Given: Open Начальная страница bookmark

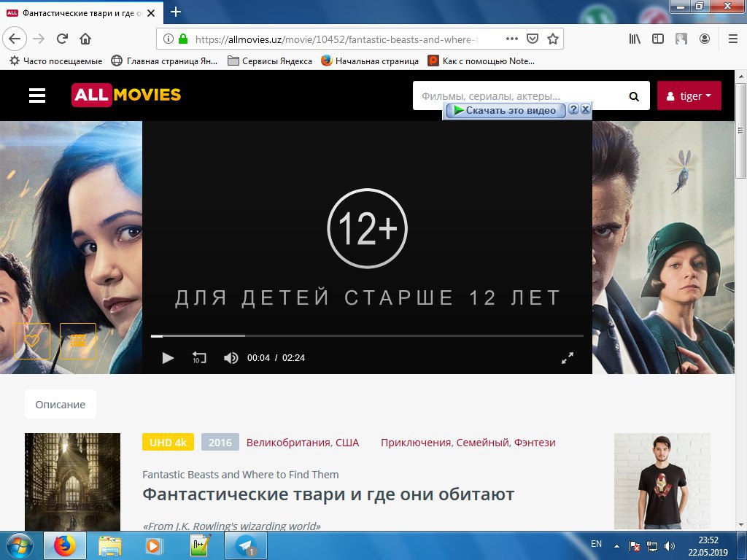Looking at the screenshot, I should pyautogui.click(x=370, y=61).
